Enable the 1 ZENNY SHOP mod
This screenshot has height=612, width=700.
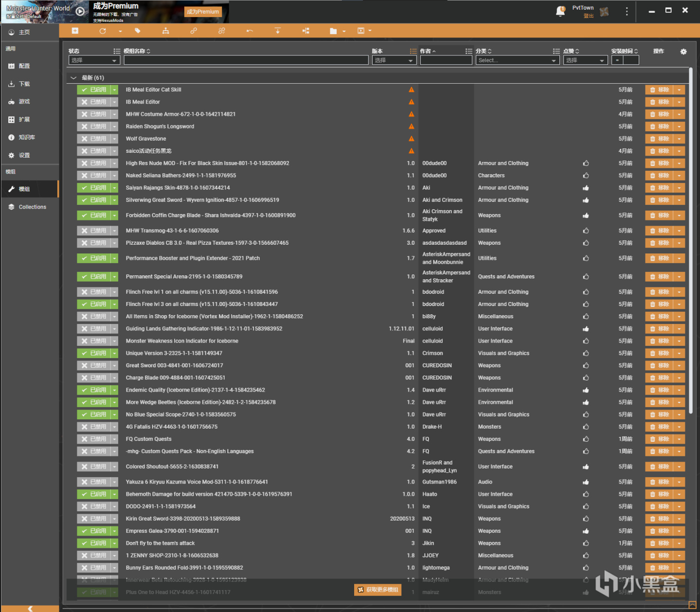(x=93, y=556)
